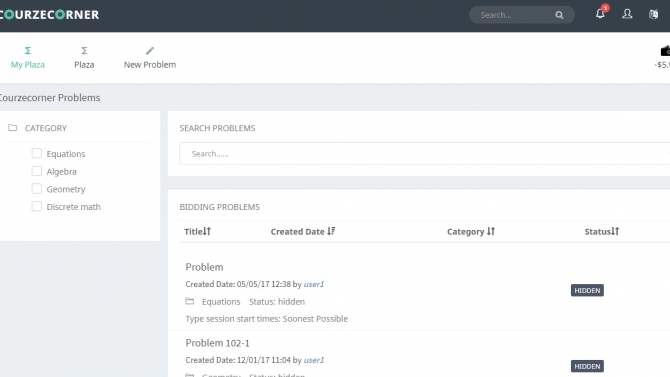Open user1 link under Problem 102-1

click(314, 360)
